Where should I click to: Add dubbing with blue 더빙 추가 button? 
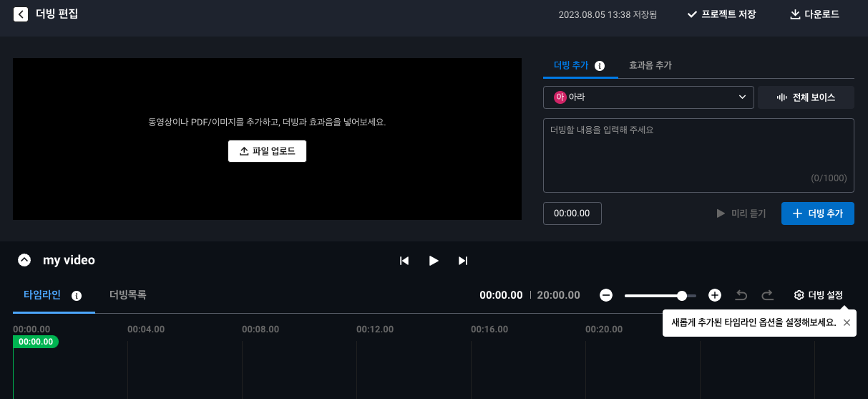coord(818,213)
